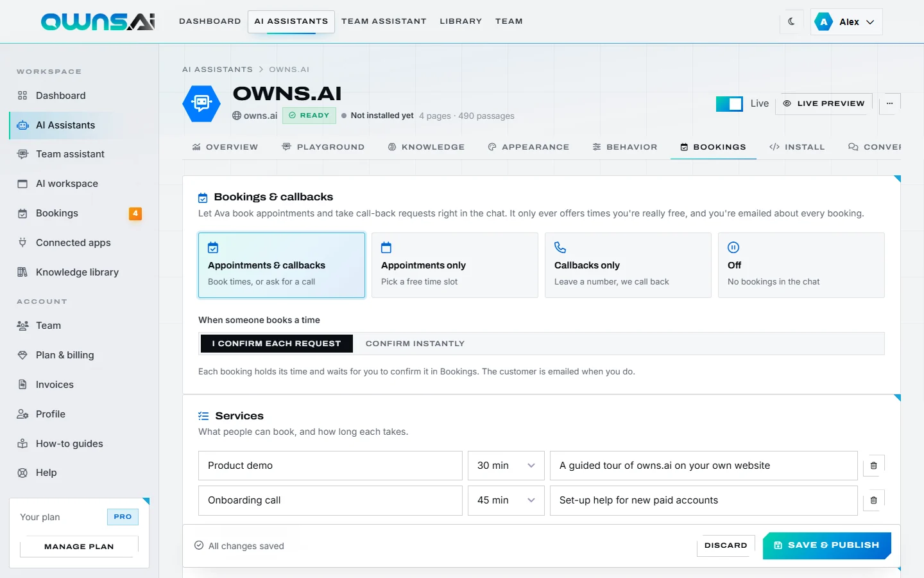The width and height of the screenshot is (924, 578).
Task: Edit the Product demo service name field
Action: click(x=330, y=466)
